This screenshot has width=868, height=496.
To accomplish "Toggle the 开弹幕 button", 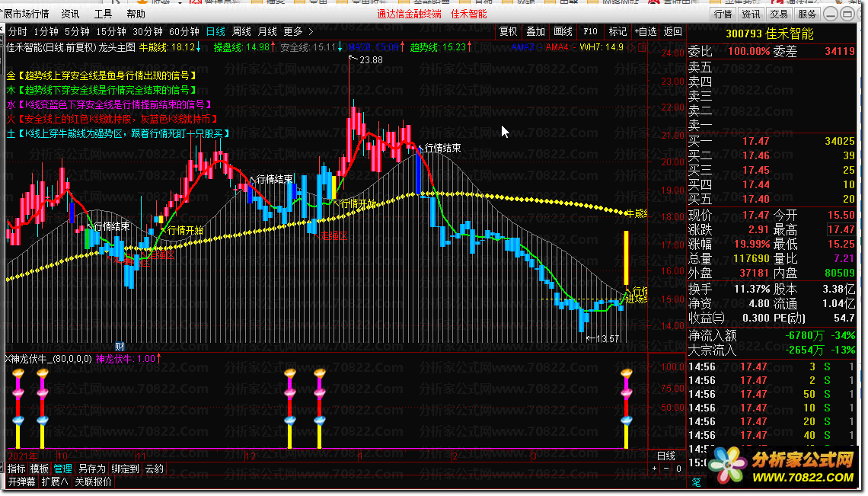I will coord(21,482).
